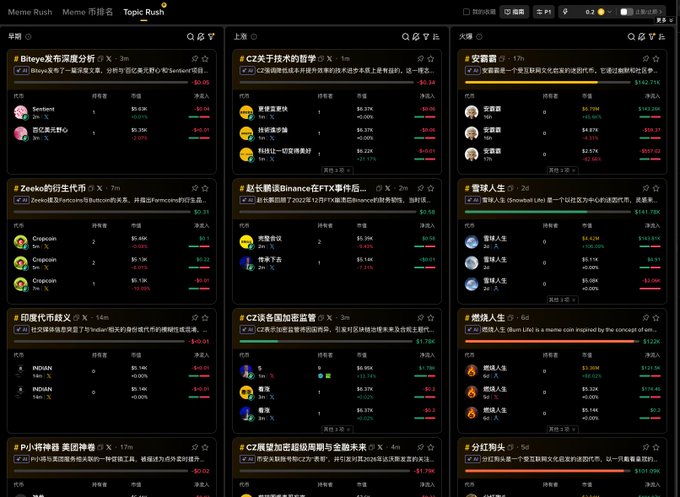
Task: Click the 安霸霸 yellow progress bar
Action: pos(547,82)
